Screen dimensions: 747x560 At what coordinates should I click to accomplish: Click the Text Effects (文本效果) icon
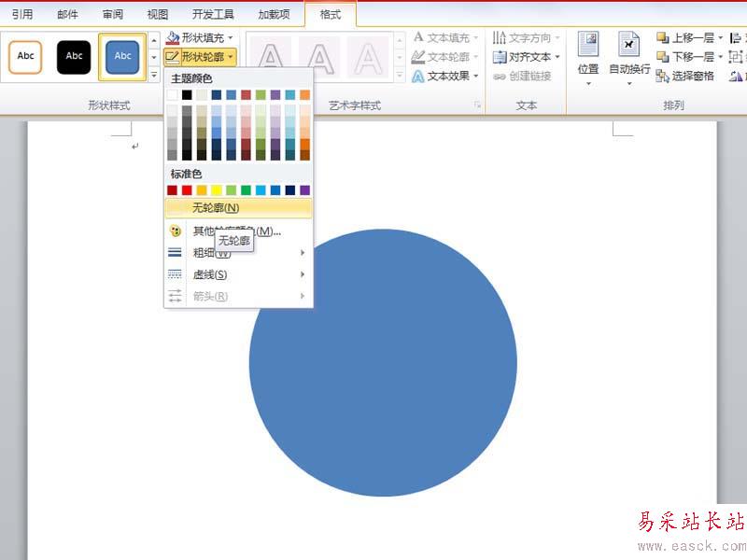417,77
